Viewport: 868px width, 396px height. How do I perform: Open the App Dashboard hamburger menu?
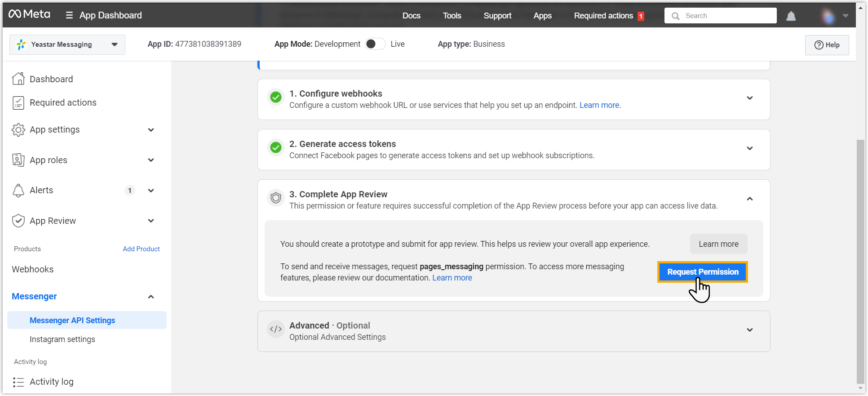tap(69, 15)
